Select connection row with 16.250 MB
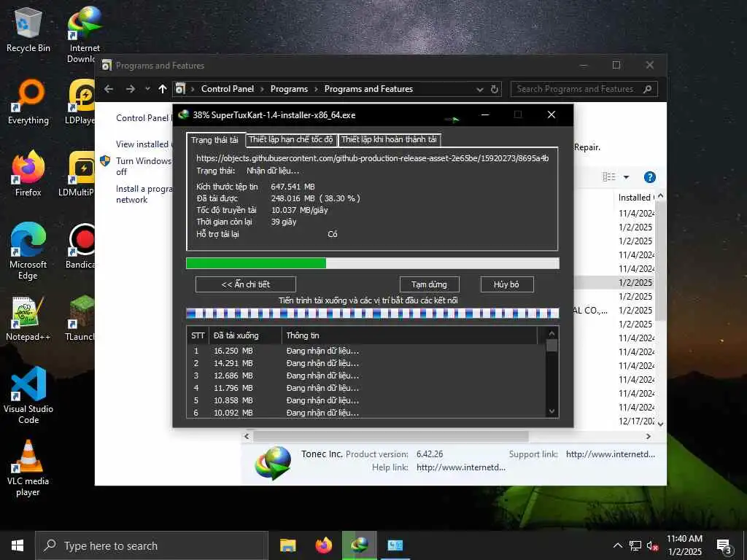This screenshot has width=747, height=560. click(x=366, y=351)
